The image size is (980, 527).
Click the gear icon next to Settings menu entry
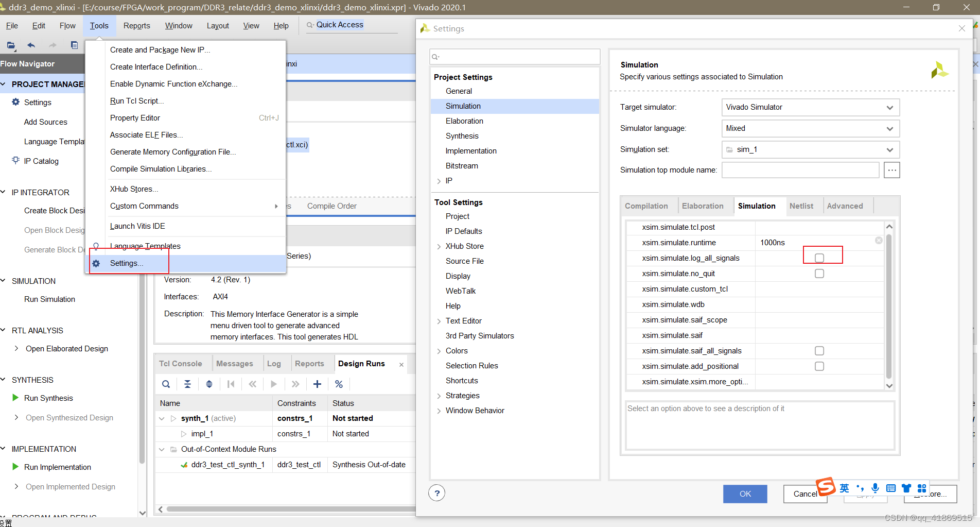[96, 263]
